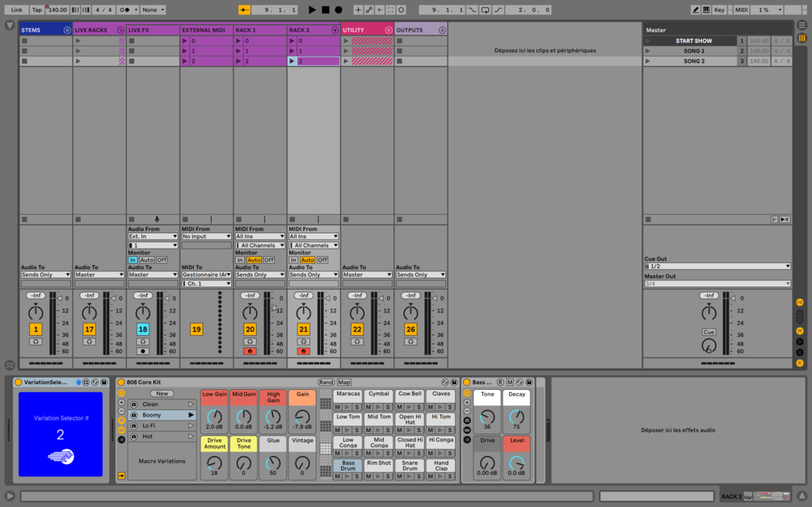Show the I/O section via the circled I-O icon
812x507 pixels.
[x=801, y=303]
